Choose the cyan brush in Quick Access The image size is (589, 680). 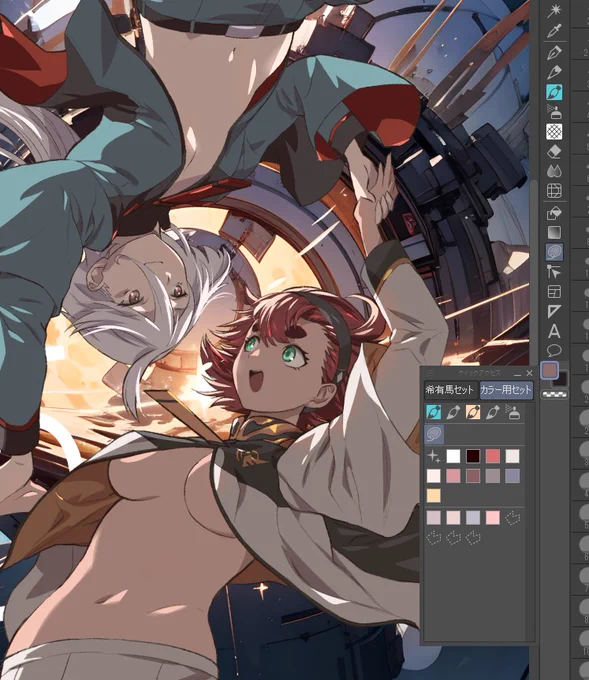[433, 412]
